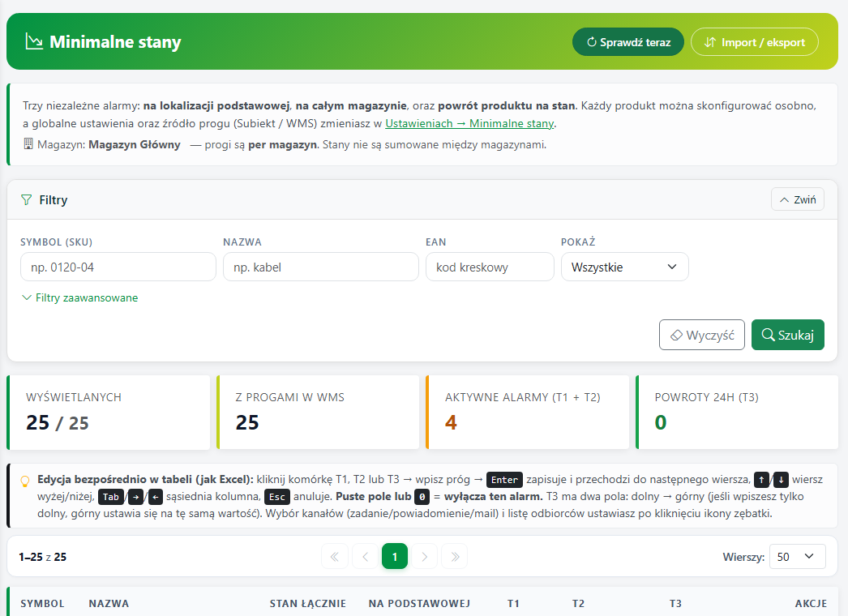Screen dimensions: 848x616
Task: Click the Sprawdź teraz button
Action: tap(627, 42)
